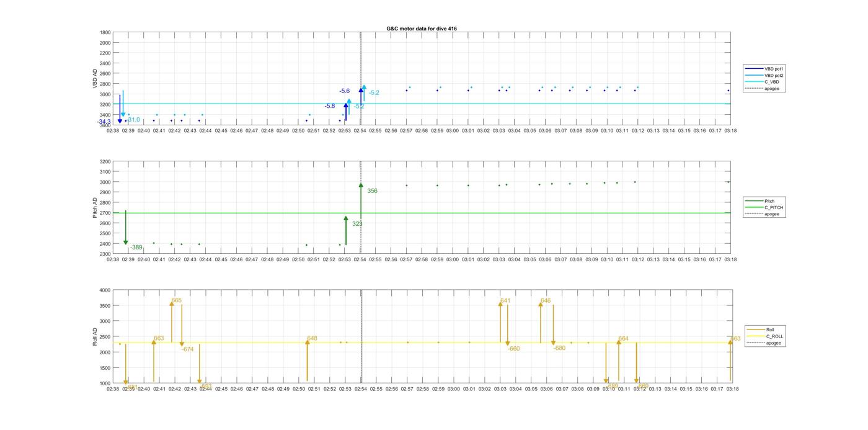
Task: Click the '648' annotation in Roll plot
Action: (312, 339)
